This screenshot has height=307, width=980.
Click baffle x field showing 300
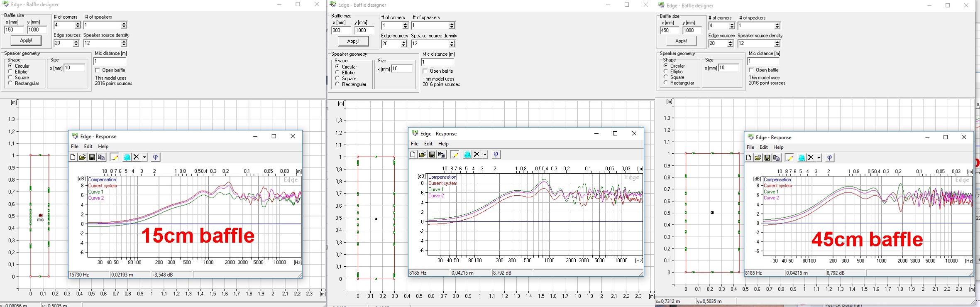coord(342,30)
